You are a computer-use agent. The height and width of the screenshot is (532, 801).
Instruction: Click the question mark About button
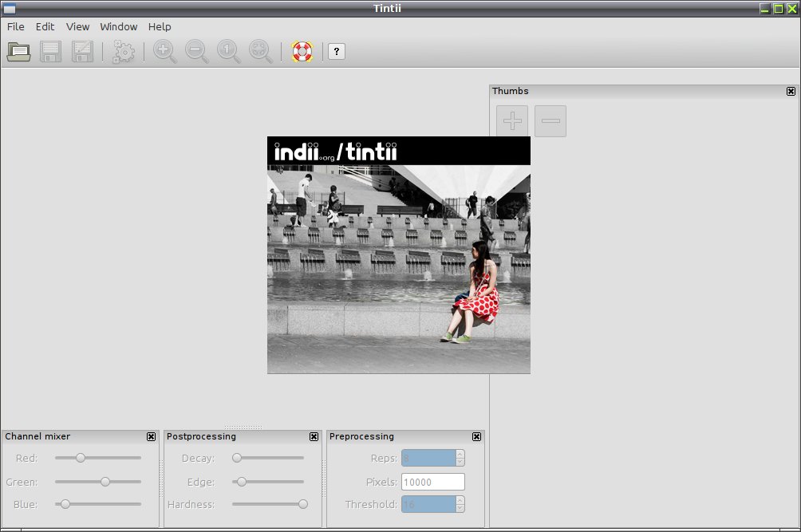click(336, 52)
